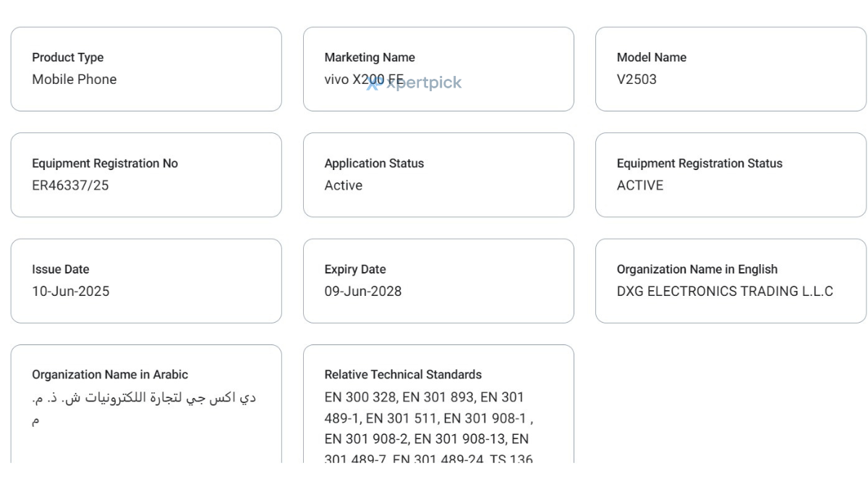Select the Relative Technical Standards heading
The height and width of the screenshot is (492, 868).
[403, 375]
